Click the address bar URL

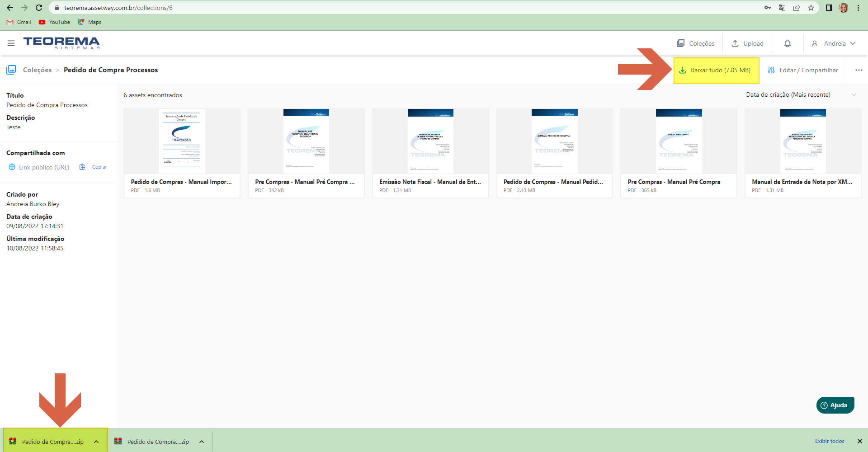click(118, 8)
